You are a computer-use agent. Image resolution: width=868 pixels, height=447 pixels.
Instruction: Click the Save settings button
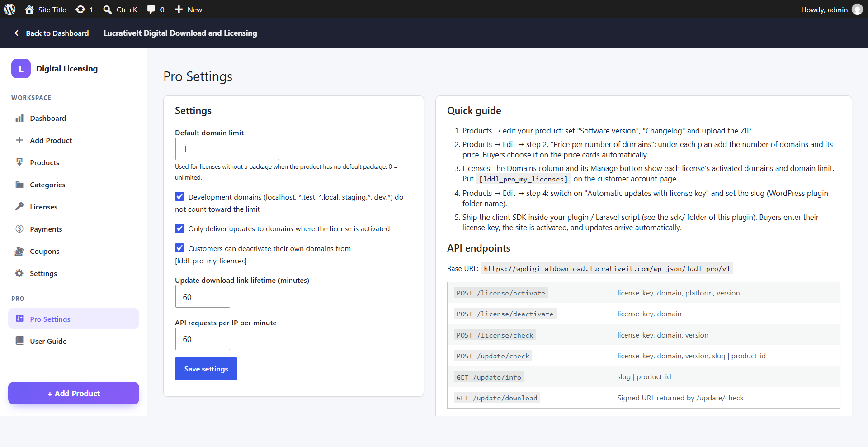[206, 369]
